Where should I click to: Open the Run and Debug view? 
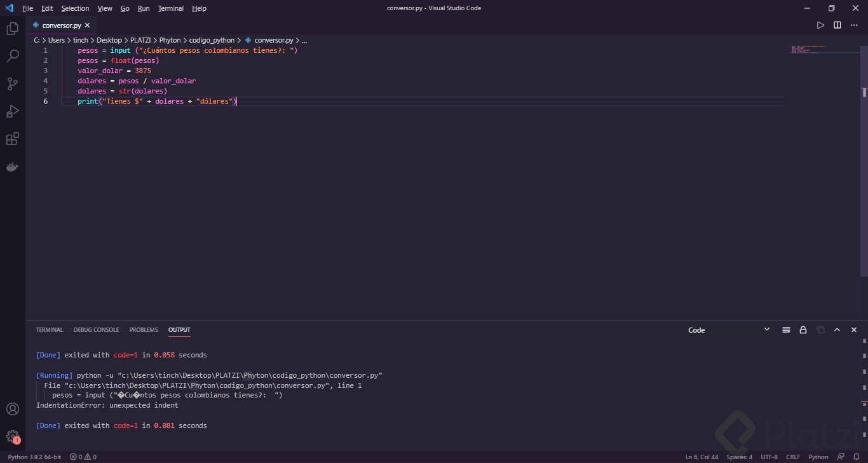coord(12,111)
